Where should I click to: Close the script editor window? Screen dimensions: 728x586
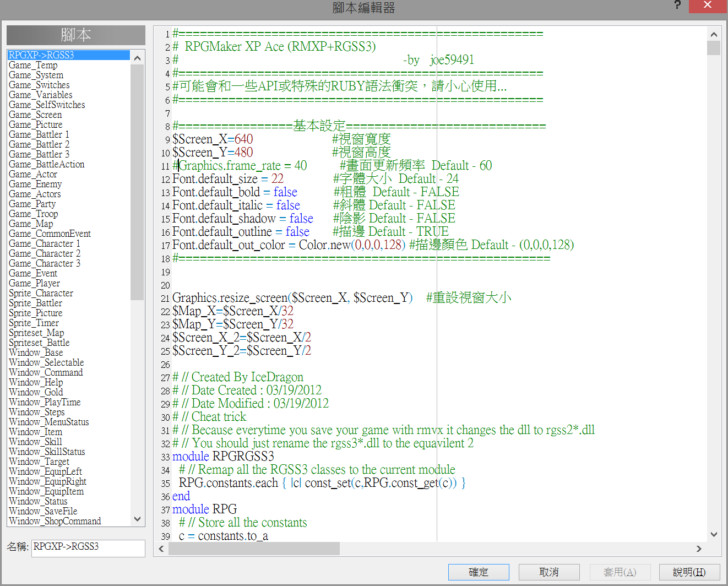click(708, 6)
